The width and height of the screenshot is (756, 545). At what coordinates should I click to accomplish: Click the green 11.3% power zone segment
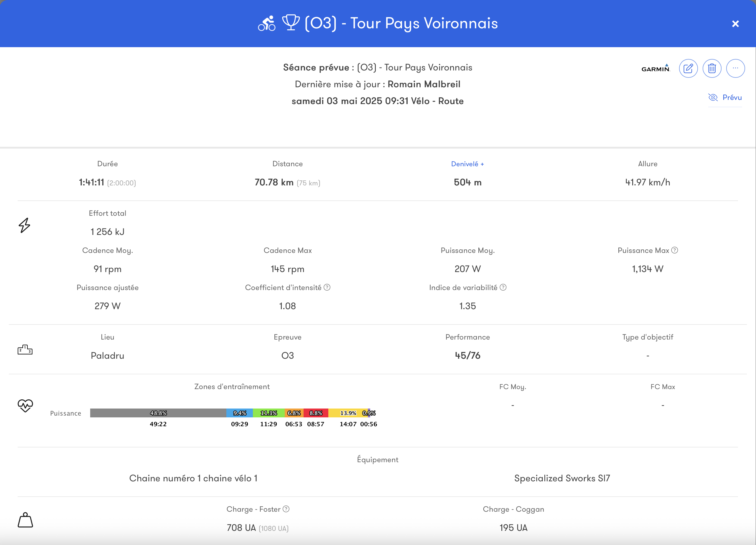click(x=268, y=413)
